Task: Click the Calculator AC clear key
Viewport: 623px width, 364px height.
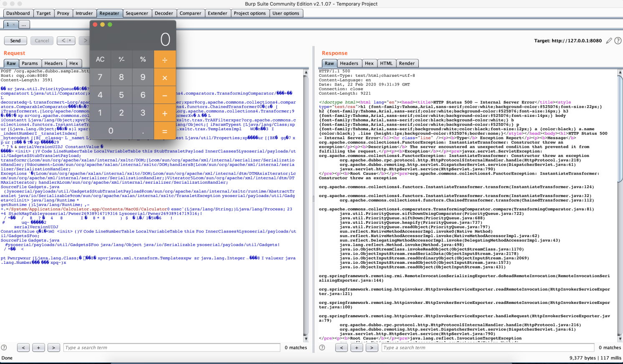Action: tap(100, 59)
